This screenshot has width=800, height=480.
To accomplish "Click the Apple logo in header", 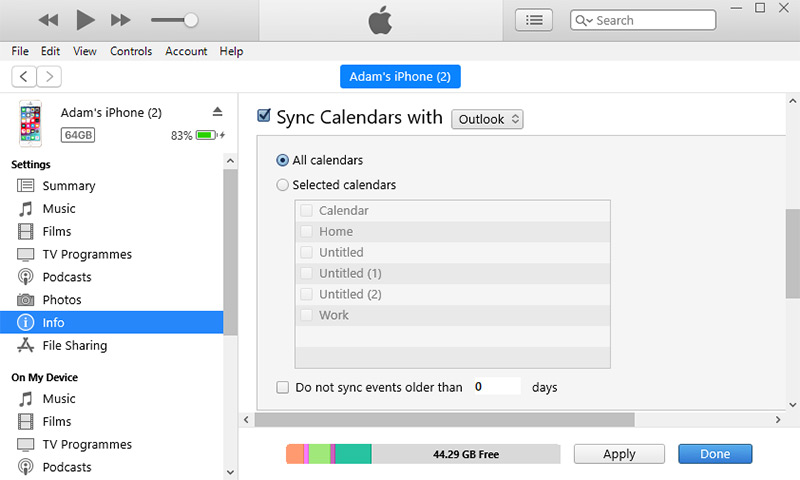I will [x=380, y=20].
